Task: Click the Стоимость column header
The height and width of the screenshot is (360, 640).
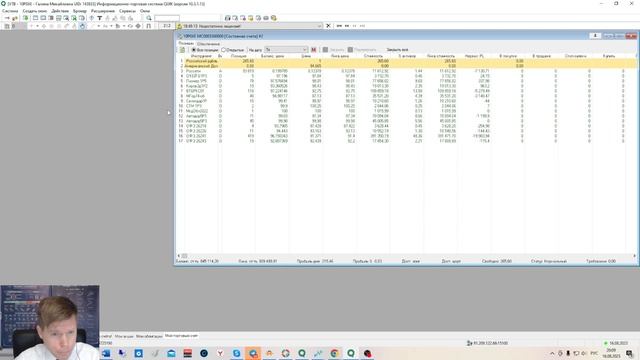Action: pyautogui.click(x=373, y=56)
